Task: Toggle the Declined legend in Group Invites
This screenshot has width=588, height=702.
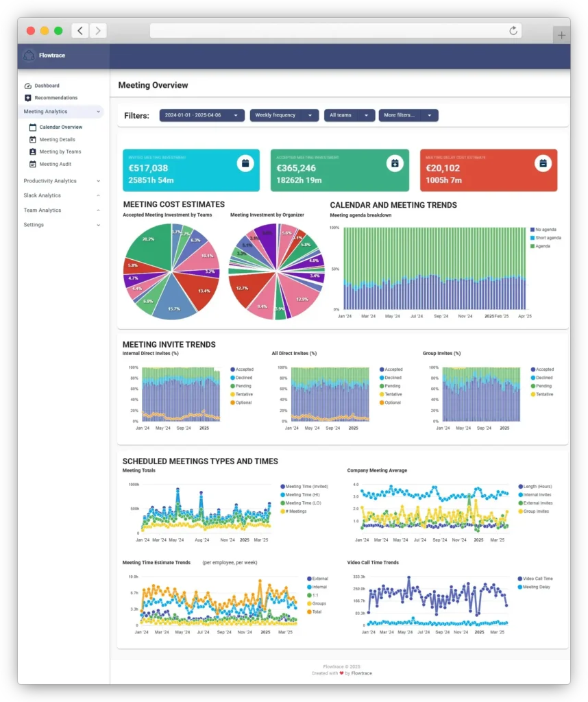Action: click(544, 378)
